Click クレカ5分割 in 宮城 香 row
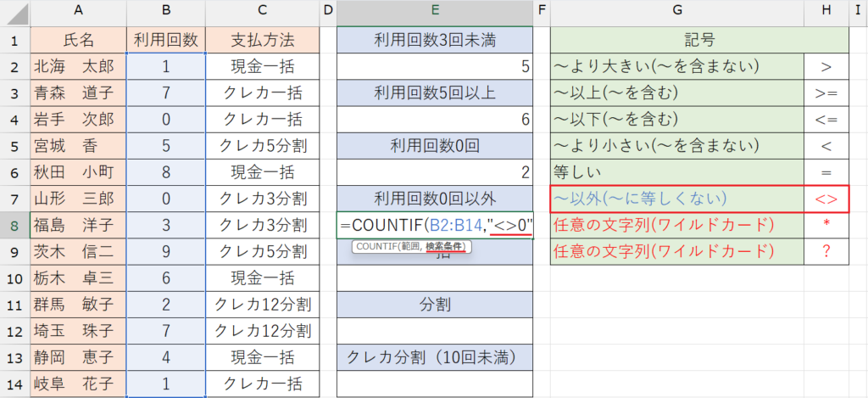Viewport: 868px width, 398px height. click(263, 146)
